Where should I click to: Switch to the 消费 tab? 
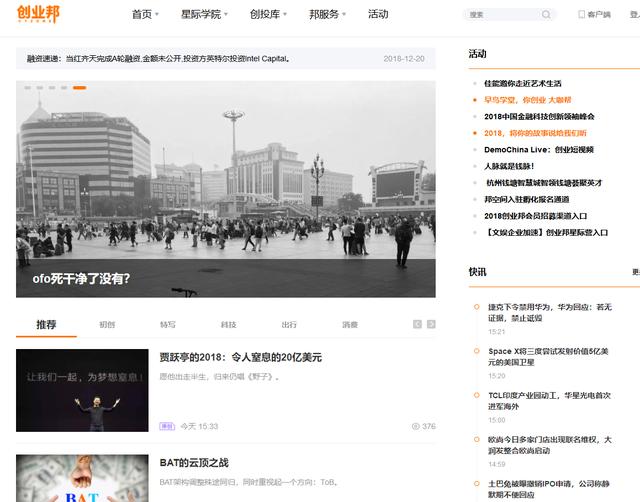tap(350, 325)
